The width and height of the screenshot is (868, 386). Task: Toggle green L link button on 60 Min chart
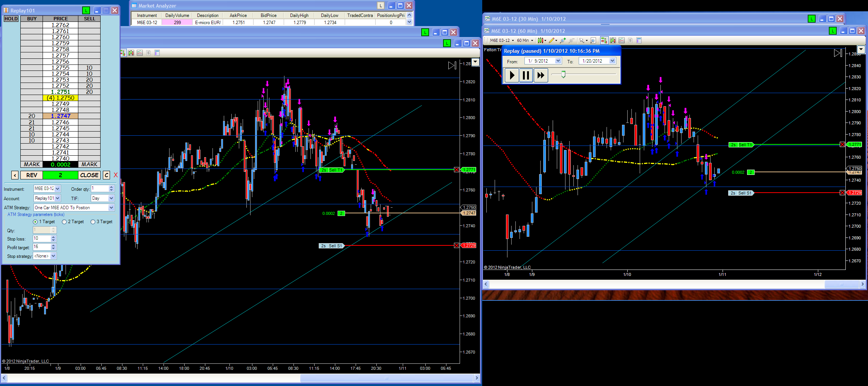point(833,31)
